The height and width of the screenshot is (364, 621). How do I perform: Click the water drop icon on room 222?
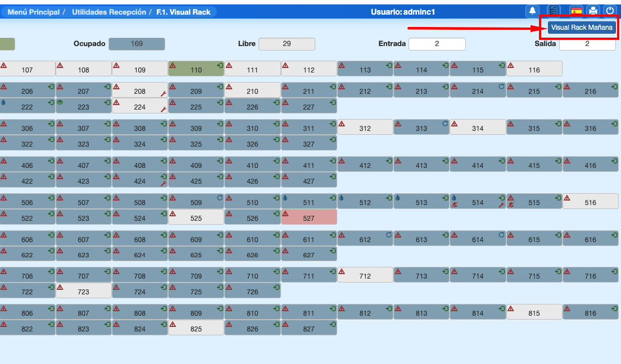point(3,102)
